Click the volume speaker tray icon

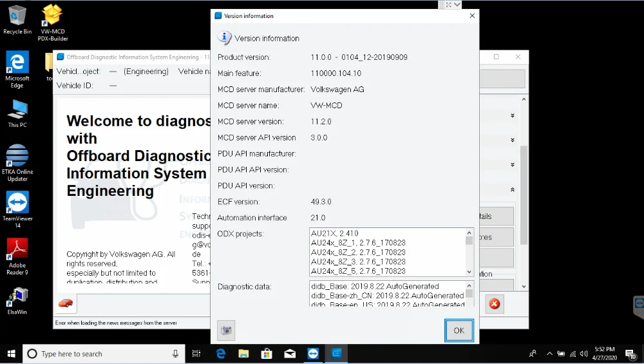[583, 354]
